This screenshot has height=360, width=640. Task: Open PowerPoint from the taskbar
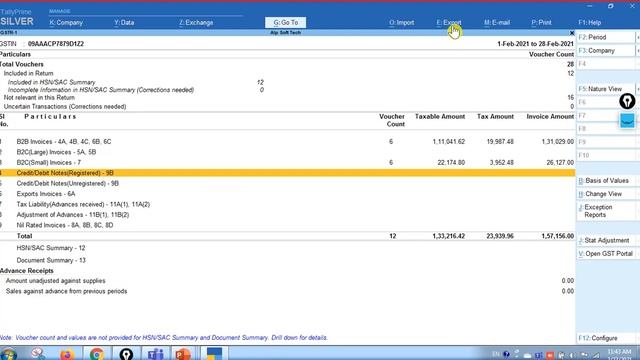click(x=183, y=353)
